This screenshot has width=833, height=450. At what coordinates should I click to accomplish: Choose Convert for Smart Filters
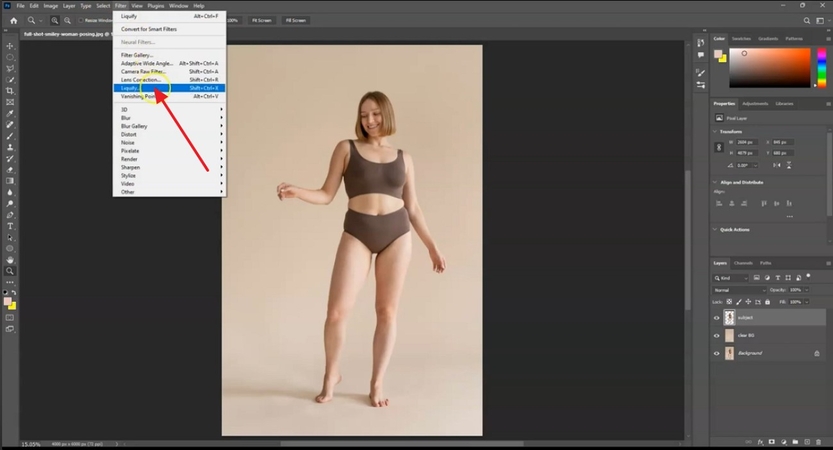(x=169, y=29)
